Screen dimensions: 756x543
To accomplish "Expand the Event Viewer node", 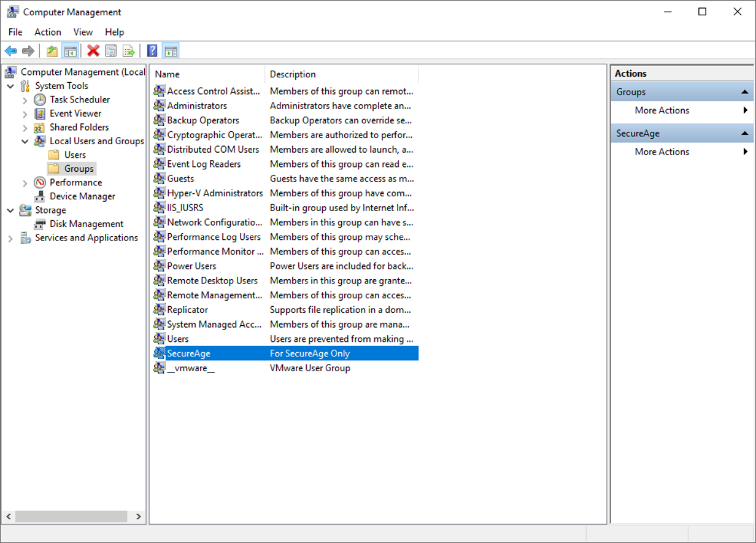I will tap(25, 114).
